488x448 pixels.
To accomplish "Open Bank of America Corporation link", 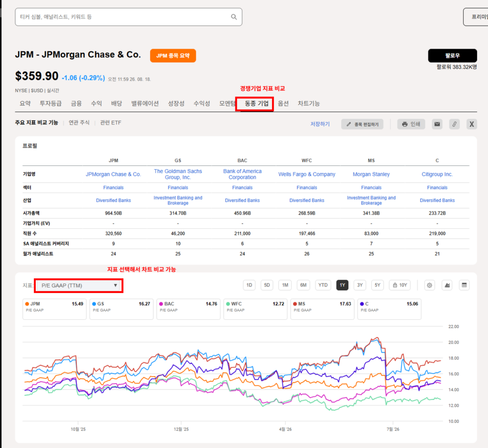I will pyautogui.click(x=242, y=174).
